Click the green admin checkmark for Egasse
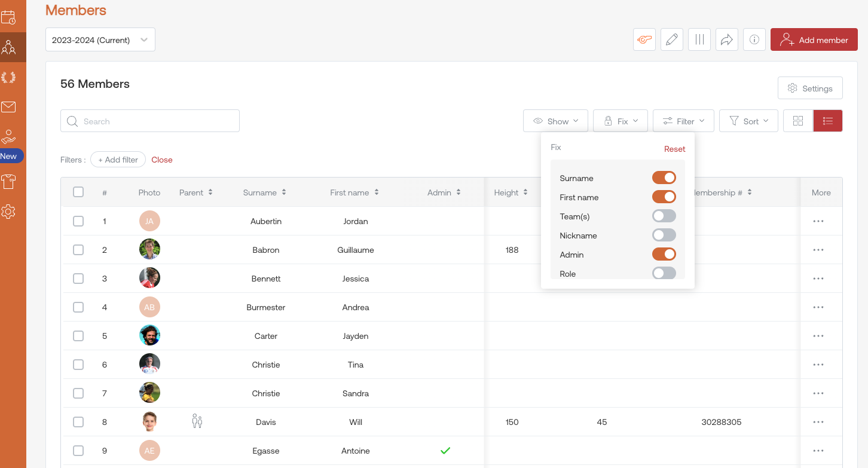The width and height of the screenshot is (868, 468). [445, 451]
